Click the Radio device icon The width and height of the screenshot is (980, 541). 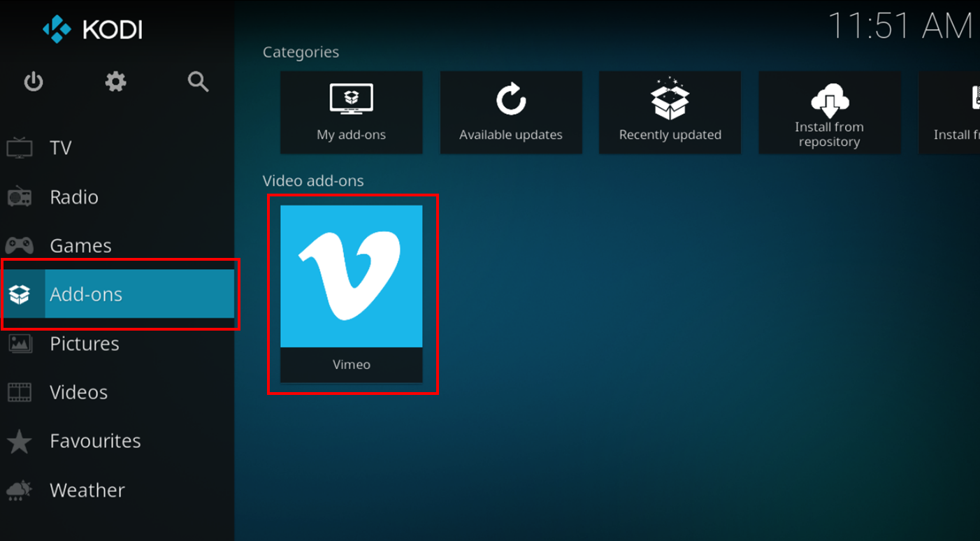20,197
